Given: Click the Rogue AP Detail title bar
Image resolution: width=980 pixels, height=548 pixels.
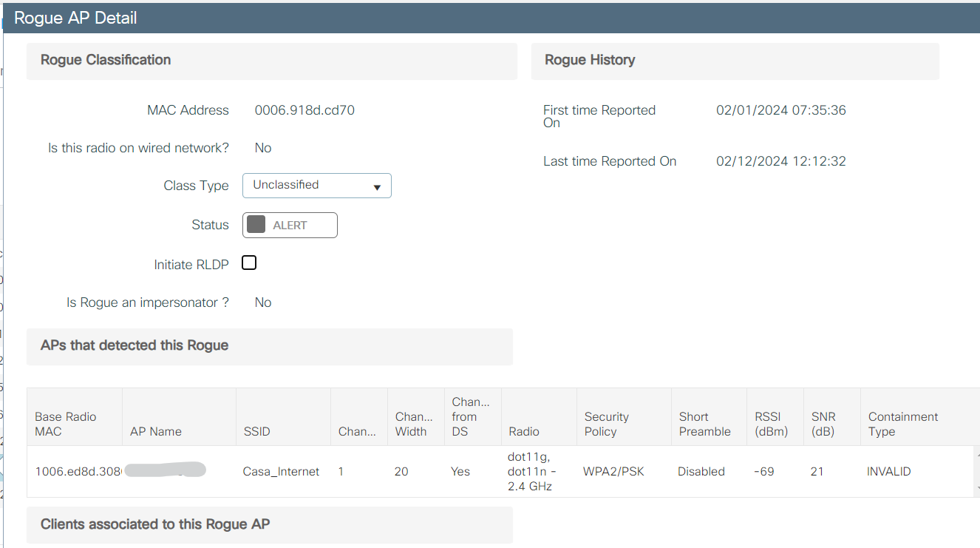Looking at the screenshot, I should [x=74, y=18].
